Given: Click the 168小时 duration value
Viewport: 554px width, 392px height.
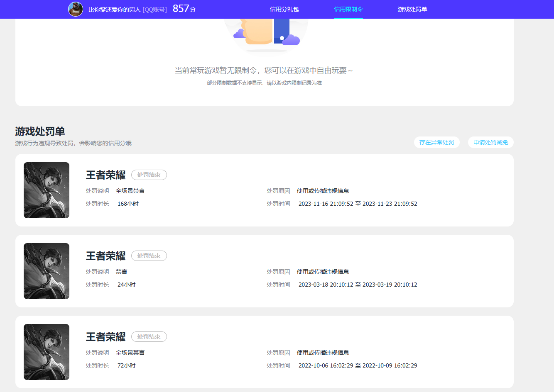Looking at the screenshot, I should coord(128,204).
